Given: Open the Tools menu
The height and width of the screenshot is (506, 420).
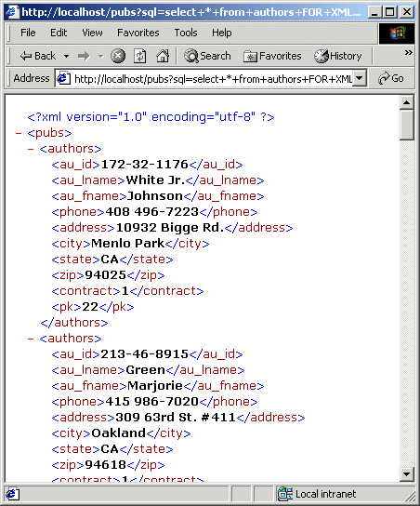Looking at the screenshot, I should coord(186,33).
